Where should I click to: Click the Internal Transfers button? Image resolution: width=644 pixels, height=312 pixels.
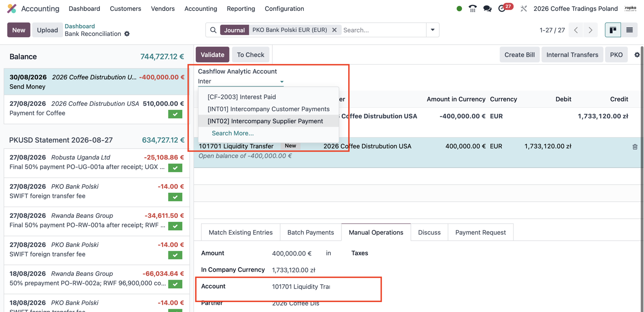click(x=572, y=55)
